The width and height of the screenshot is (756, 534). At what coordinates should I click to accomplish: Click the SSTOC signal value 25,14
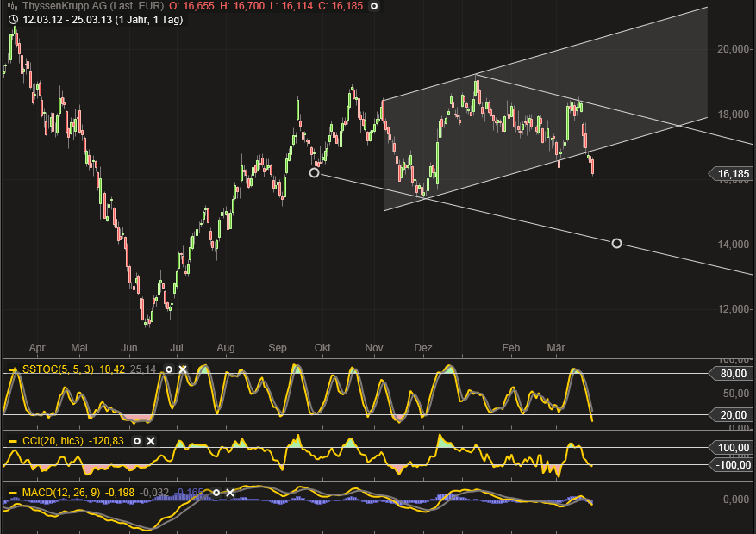point(143,369)
